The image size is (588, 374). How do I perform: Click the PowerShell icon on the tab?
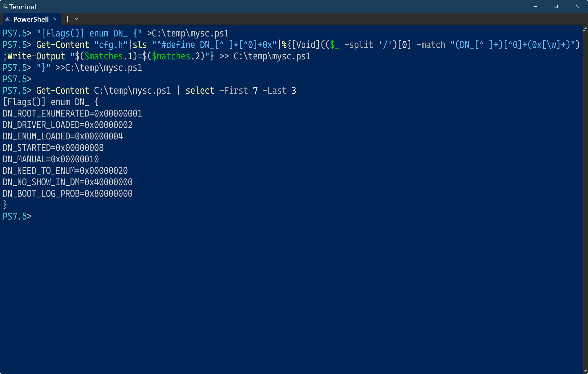pyautogui.click(x=8, y=19)
